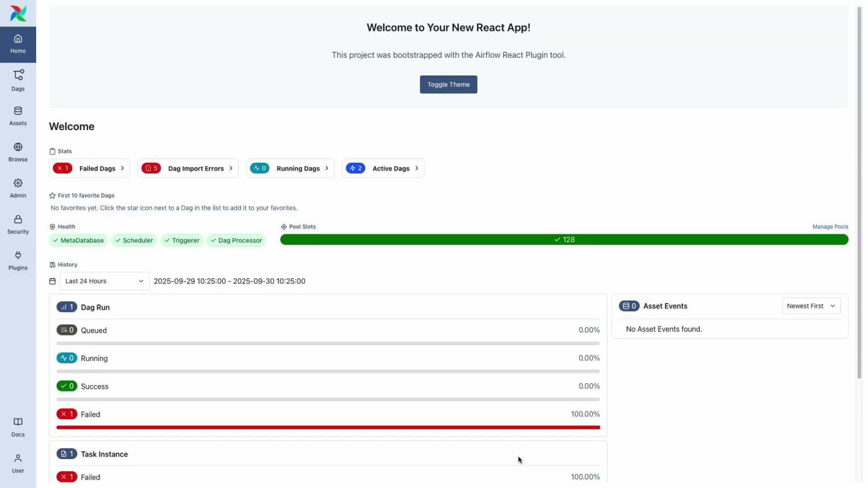Viewport: 868px width, 488px height.
Task: Click the Running row label in Dag Run
Action: point(94,358)
